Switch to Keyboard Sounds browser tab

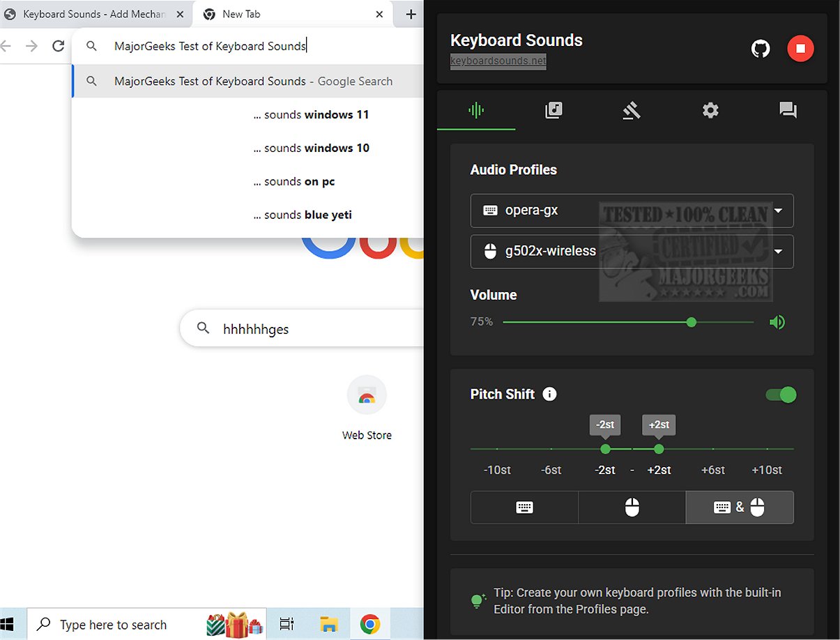pyautogui.click(x=94, y=14)
